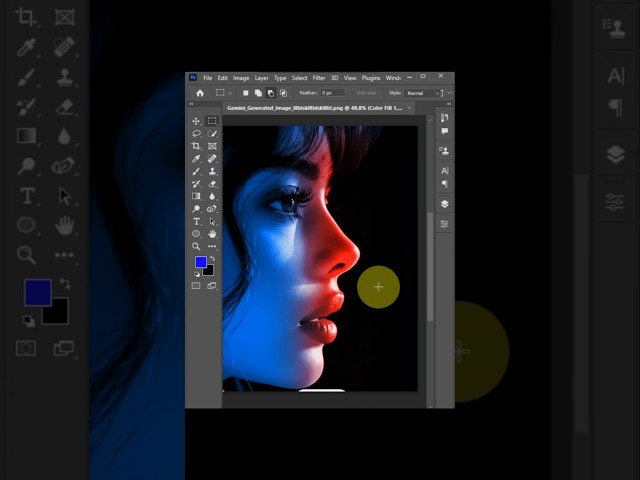Select the Blur tool
This screenshot has height=480, width=640.
[x=212, y=196]
